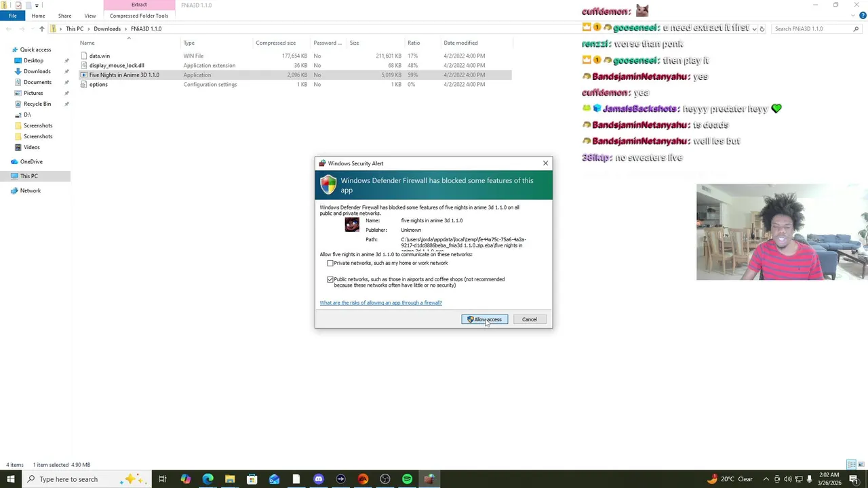This screenshot has height=488, width=868.
Task: Open Downloads in navigation pane
Action: point(37,71)
